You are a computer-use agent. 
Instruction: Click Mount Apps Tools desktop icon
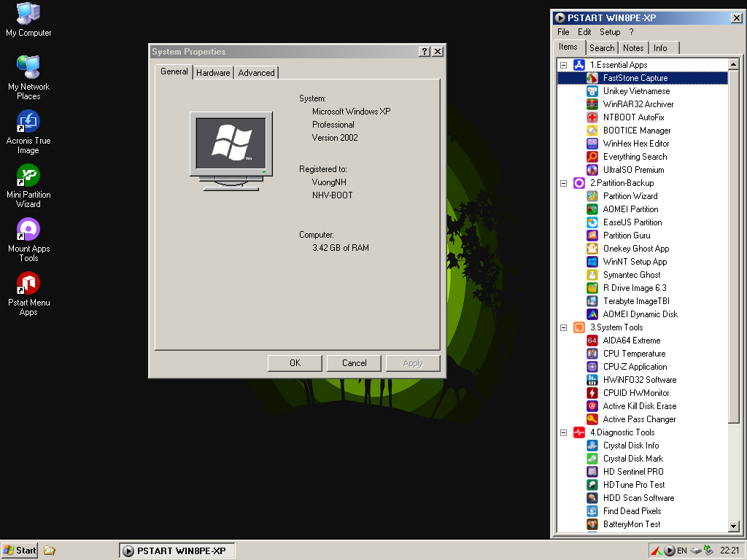click(28, 239)
